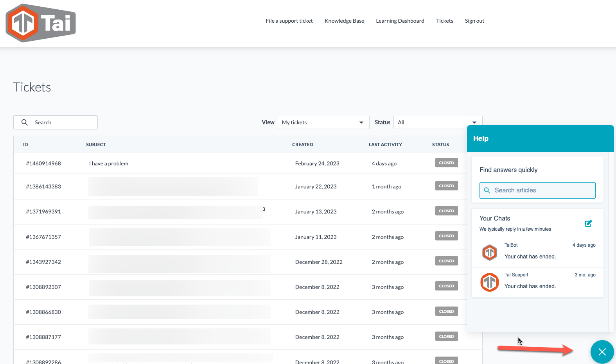Start a new chat with compose icon
616x364 pixels.
tap(588, 223)
